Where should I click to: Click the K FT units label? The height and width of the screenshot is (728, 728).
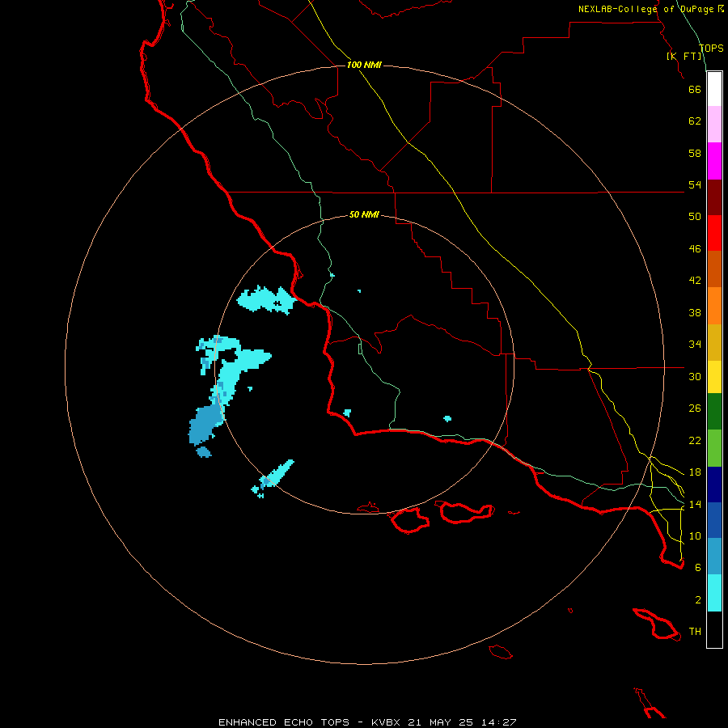point(684,56)
